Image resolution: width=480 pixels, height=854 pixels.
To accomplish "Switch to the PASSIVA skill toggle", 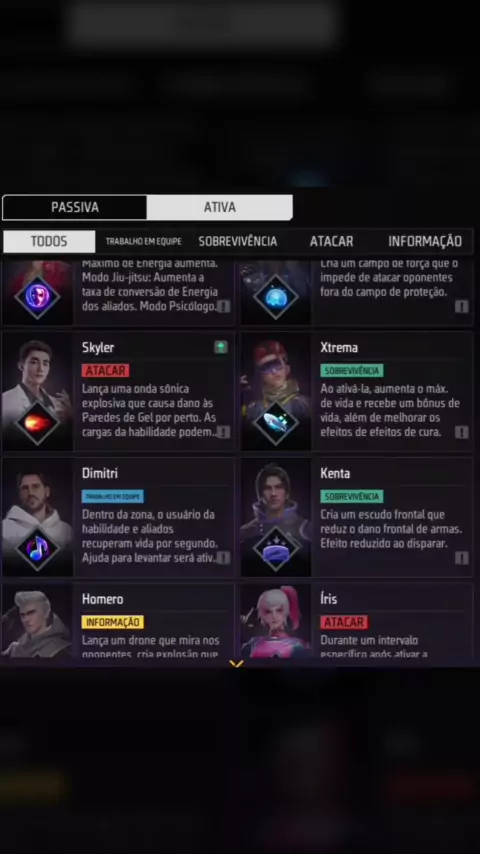I will pyautogui.click(x=75, y=208).
